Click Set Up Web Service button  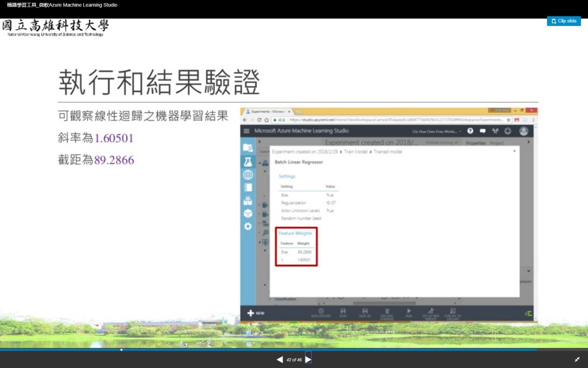[431, 313]
